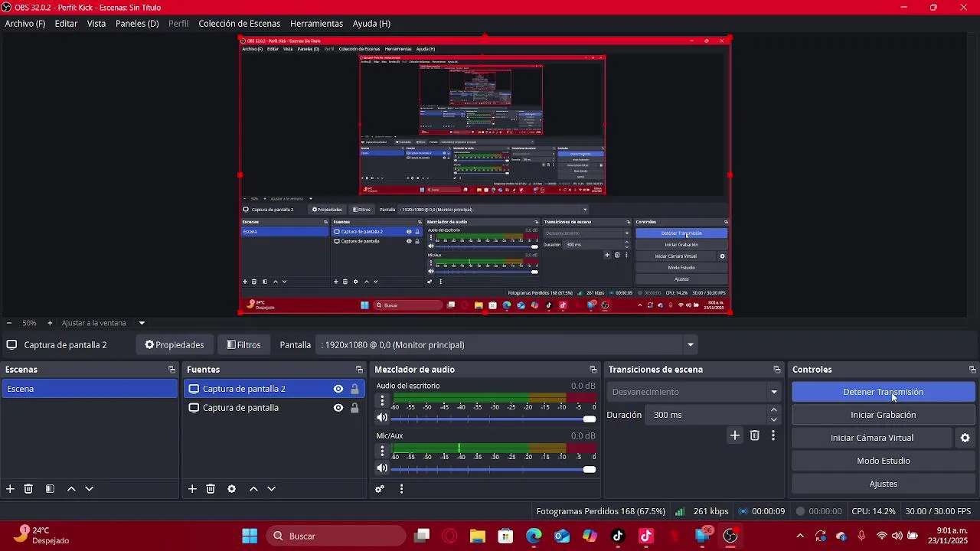Zoom in preview with plus icon
The height and width of the screenshot is (551, 980).
click(50, 323)
